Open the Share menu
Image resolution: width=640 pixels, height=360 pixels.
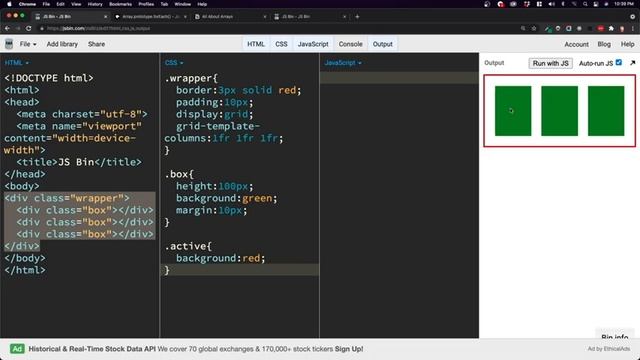point(96,44)
